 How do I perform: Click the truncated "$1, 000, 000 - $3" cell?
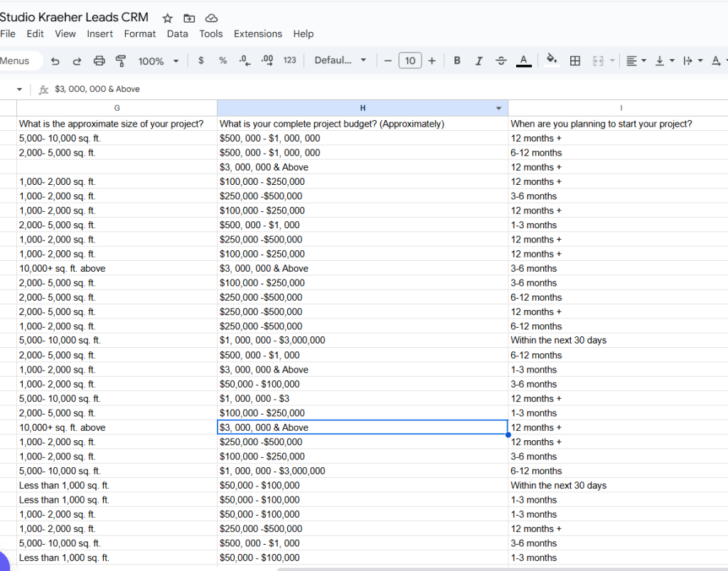[x=363, y=399]
